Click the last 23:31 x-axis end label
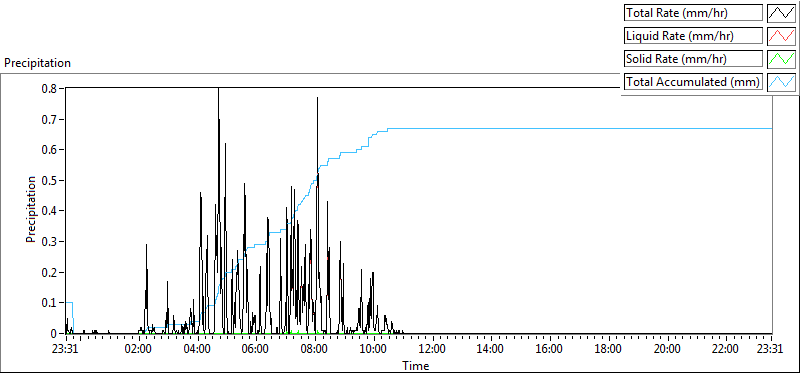The image size is (800, 373). coord(771,350)
